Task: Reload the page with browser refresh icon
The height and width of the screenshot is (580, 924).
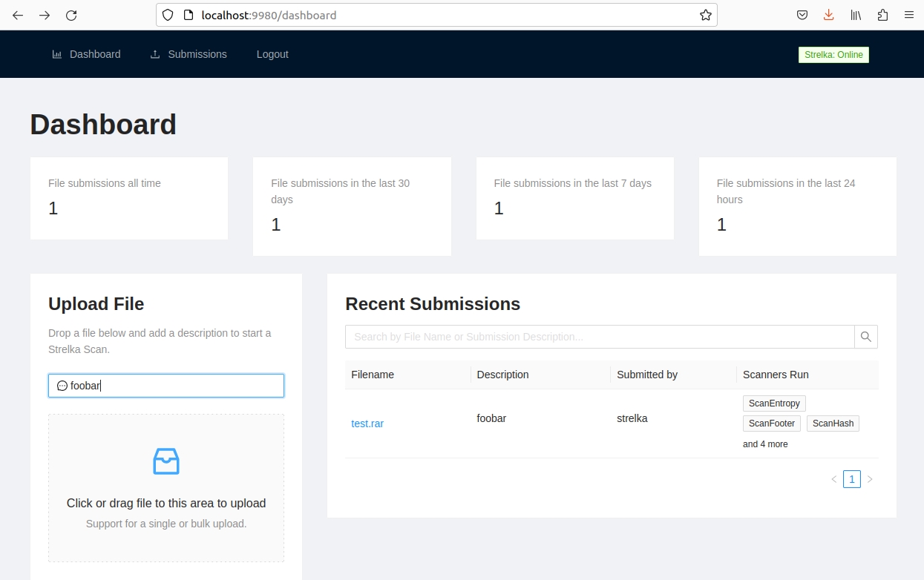Action: click(71, 15)
